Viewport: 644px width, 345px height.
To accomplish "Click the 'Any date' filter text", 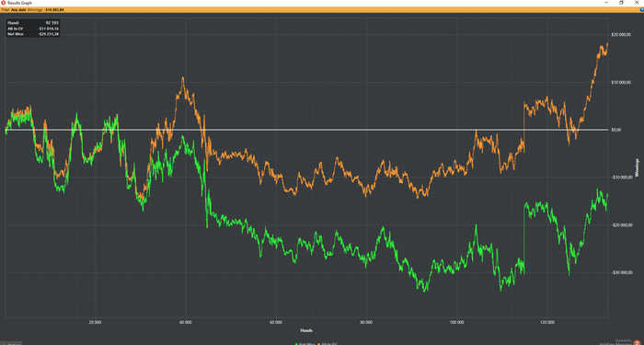I will tap(19, 9).
